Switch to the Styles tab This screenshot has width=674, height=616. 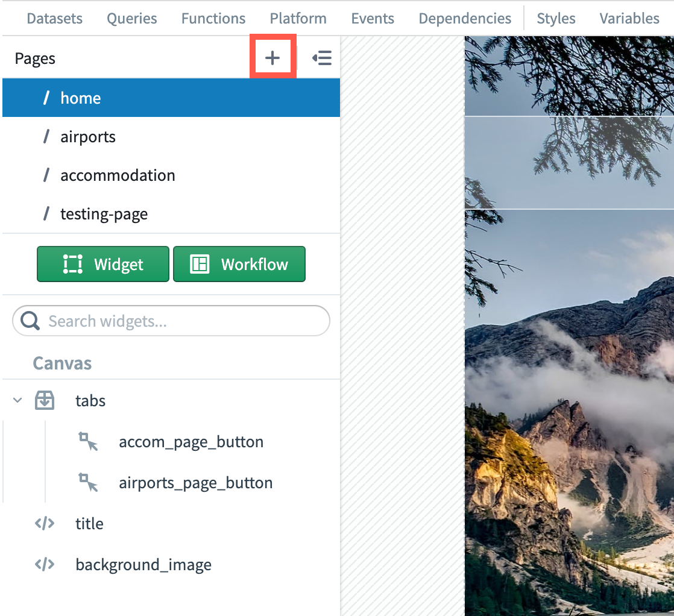[x=556, y=19]
